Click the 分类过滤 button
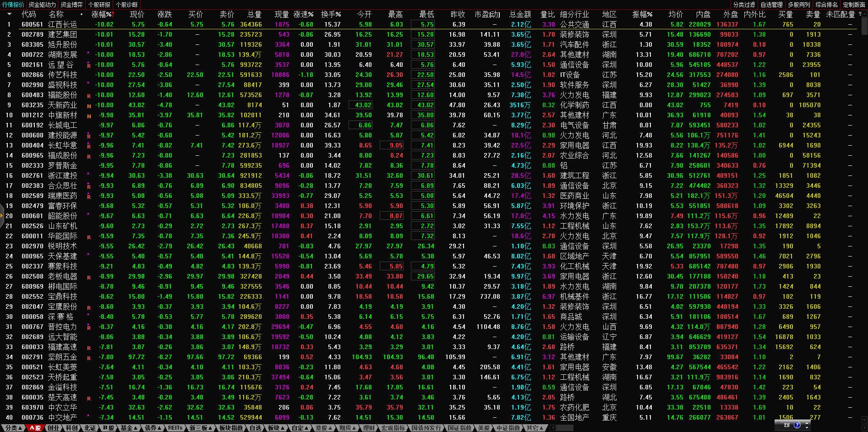Screen dimensions: 868x432 (744, 5)
